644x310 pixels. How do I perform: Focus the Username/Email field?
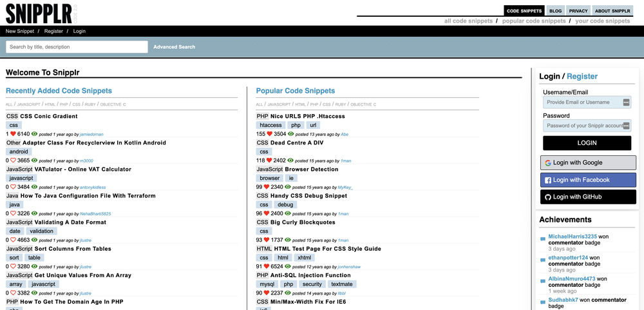(x=587, y=102)
